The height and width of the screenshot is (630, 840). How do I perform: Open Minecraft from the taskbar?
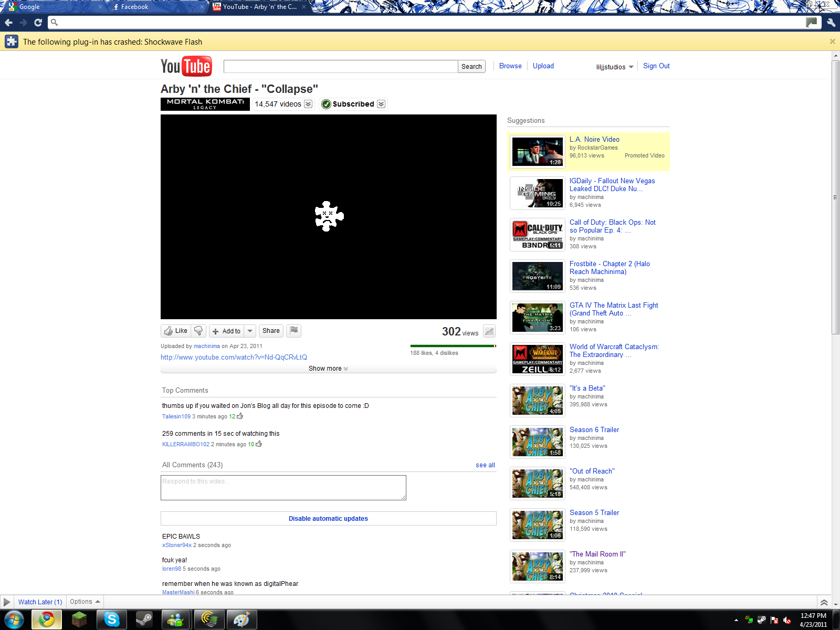click(x=79, y=619)
